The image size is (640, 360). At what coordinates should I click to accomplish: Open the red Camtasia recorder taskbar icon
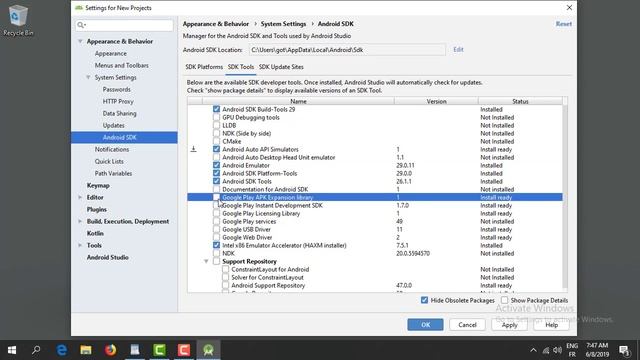(x=184, y=350)
